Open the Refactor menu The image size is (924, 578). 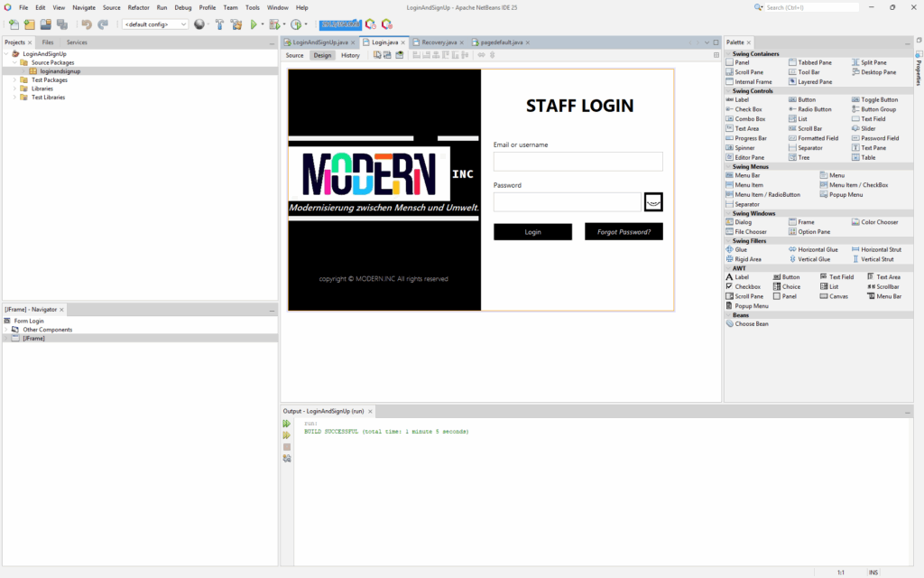tap(138, 7)
